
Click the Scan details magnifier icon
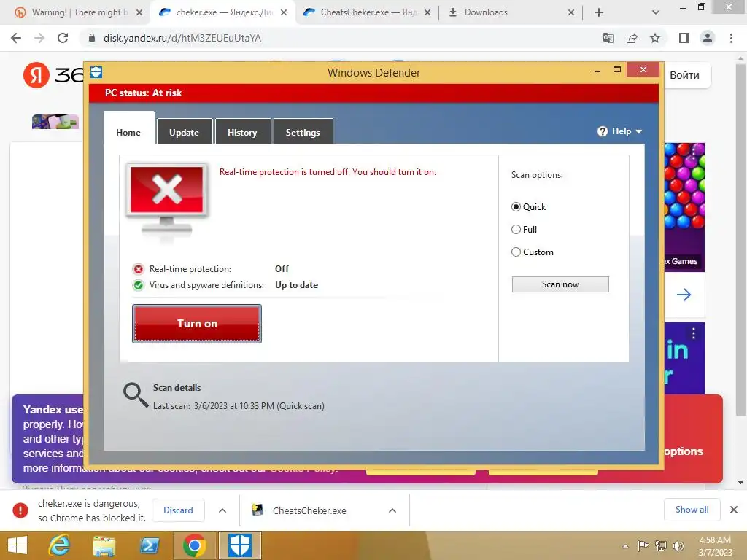(x=135, y=395)
